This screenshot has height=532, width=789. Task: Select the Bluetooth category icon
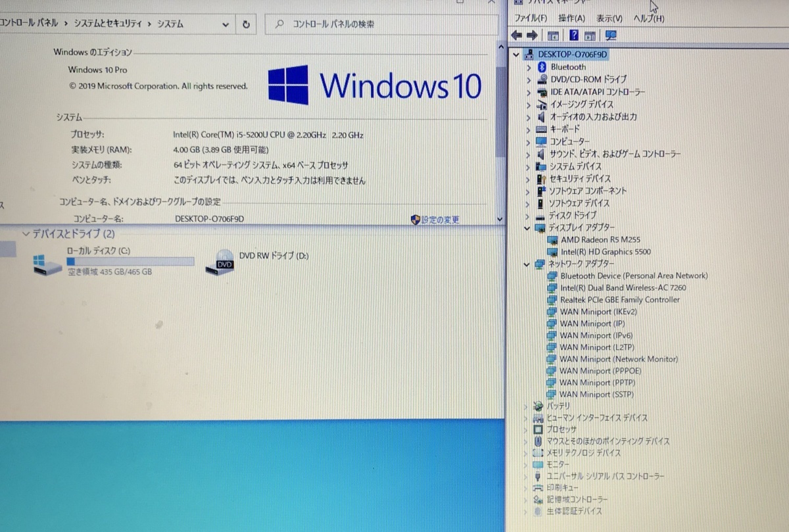(542, 67)
